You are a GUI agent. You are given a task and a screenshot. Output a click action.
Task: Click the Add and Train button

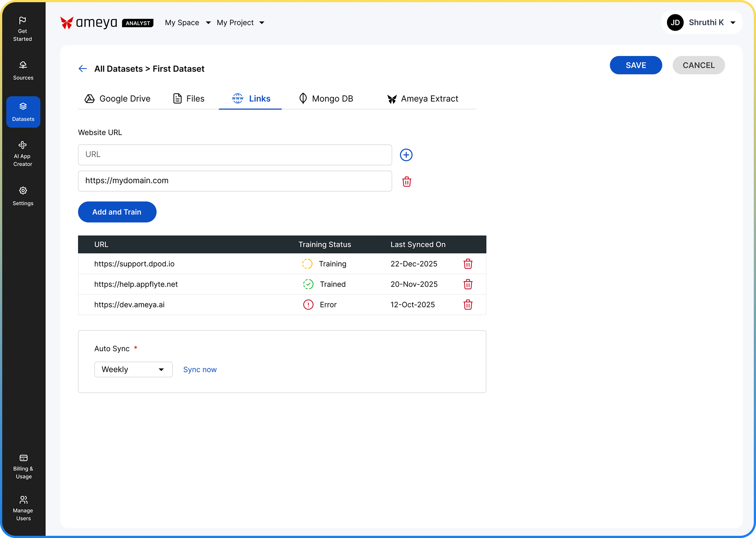[117, 212]
